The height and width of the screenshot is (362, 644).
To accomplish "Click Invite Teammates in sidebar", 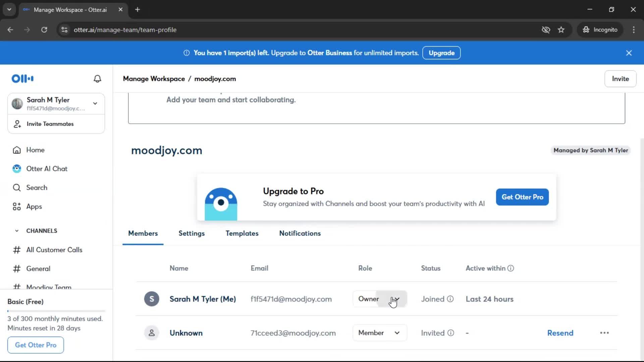I will [50, 124].
